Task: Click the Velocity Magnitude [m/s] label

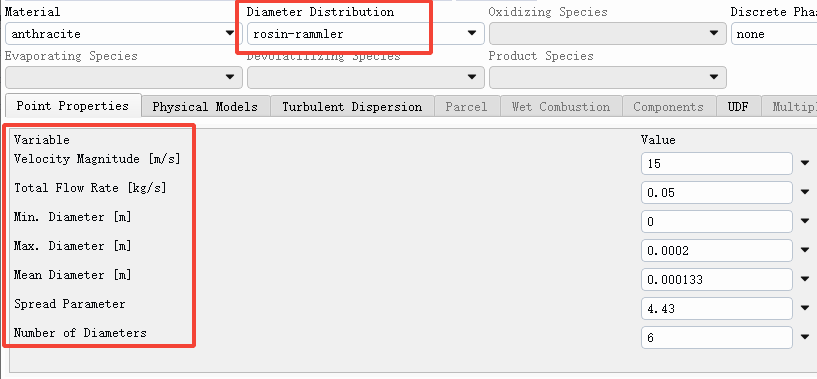Action: [97, 159]
